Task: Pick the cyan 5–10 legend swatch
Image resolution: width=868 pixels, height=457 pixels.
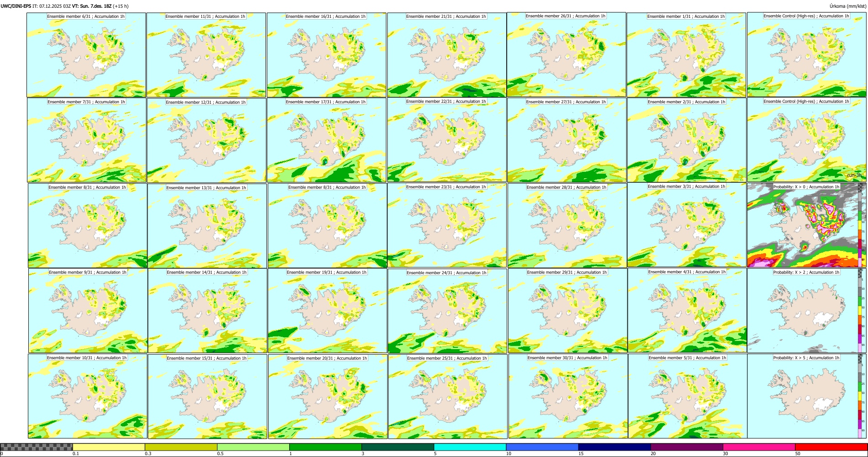Action: coord(470,447)
